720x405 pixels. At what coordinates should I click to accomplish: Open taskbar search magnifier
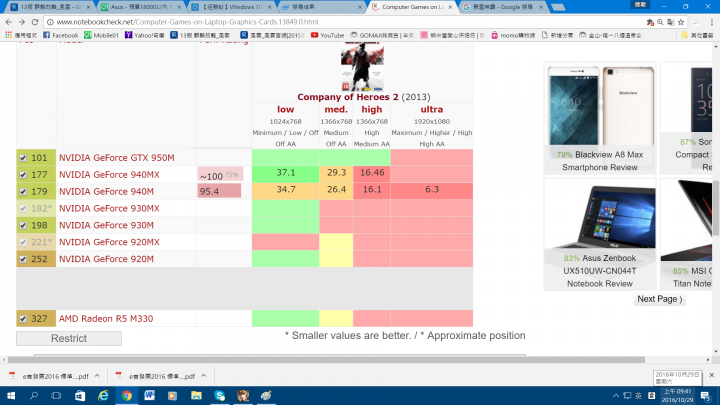pyautogui.click(x=34, y=395)
